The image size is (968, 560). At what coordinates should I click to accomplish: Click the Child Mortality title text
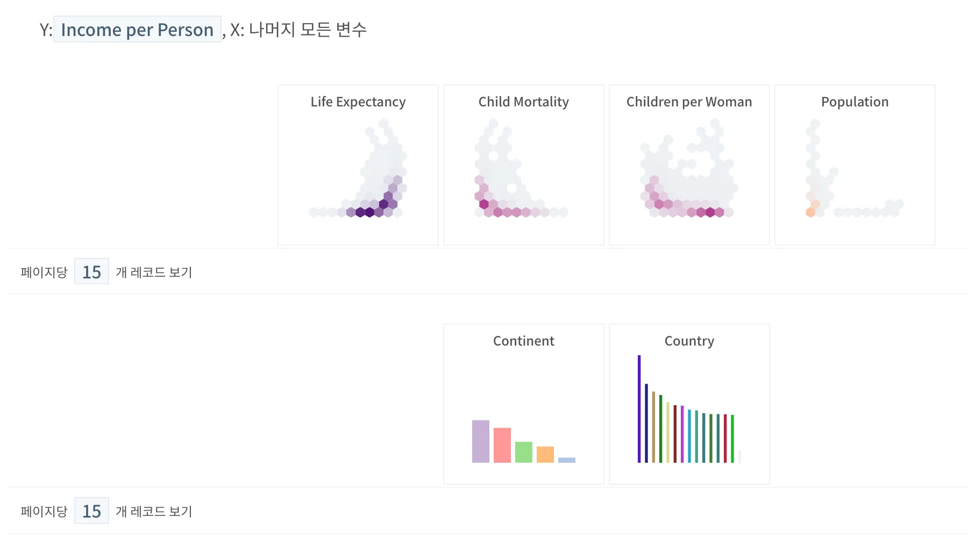[x=523, y=102]
